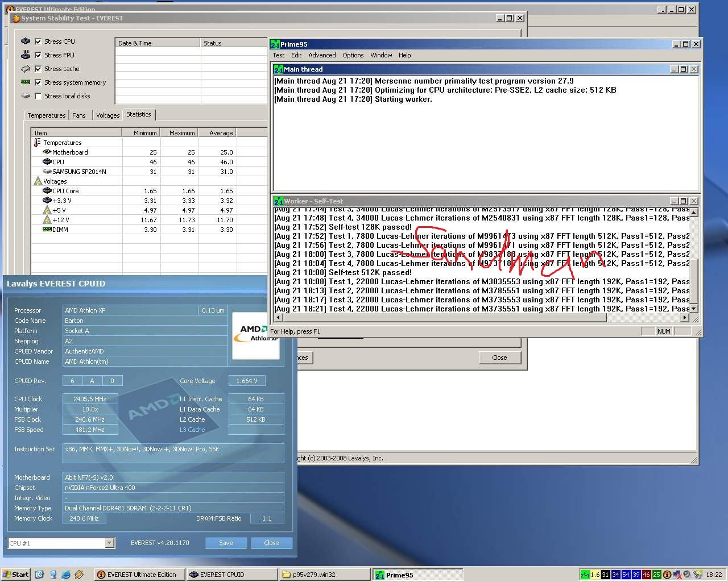Switch to the Temperatures tab
The width and height of the screenshot is (728, 582).
[x=47, y=115]
